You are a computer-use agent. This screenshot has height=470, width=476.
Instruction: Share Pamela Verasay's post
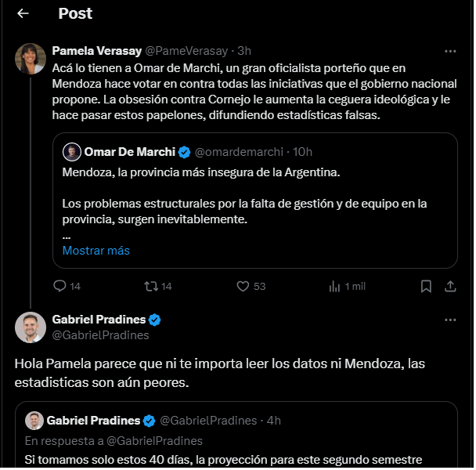pyautogui.click(x=450, y=286)
